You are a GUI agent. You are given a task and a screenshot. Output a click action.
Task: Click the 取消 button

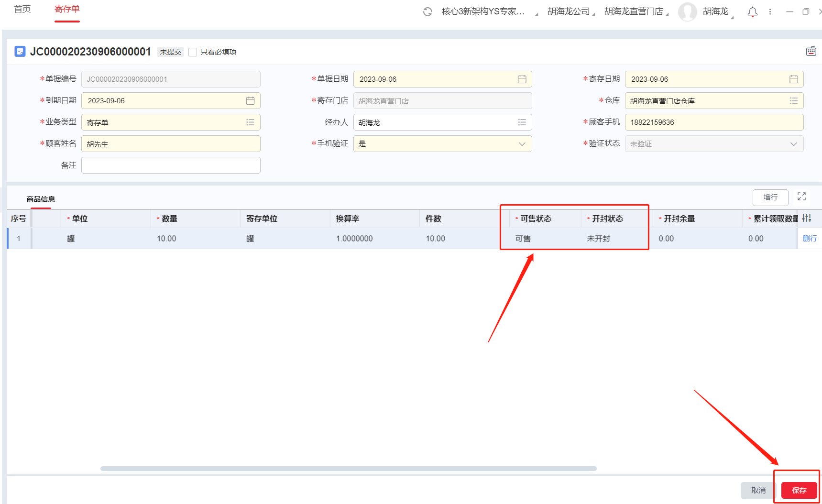[x=758, y=491]
